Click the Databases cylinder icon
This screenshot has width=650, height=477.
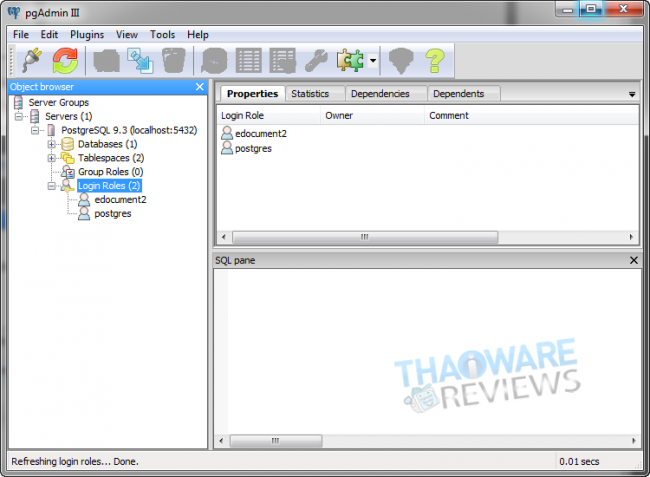pyautogui.click(x=68, y=144)
